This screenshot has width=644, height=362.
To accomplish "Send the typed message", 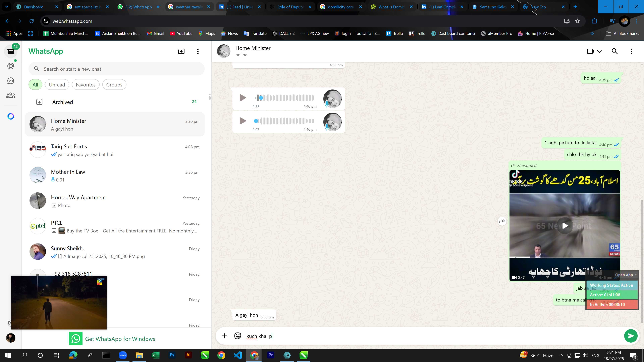I will (x=631, y=336).
